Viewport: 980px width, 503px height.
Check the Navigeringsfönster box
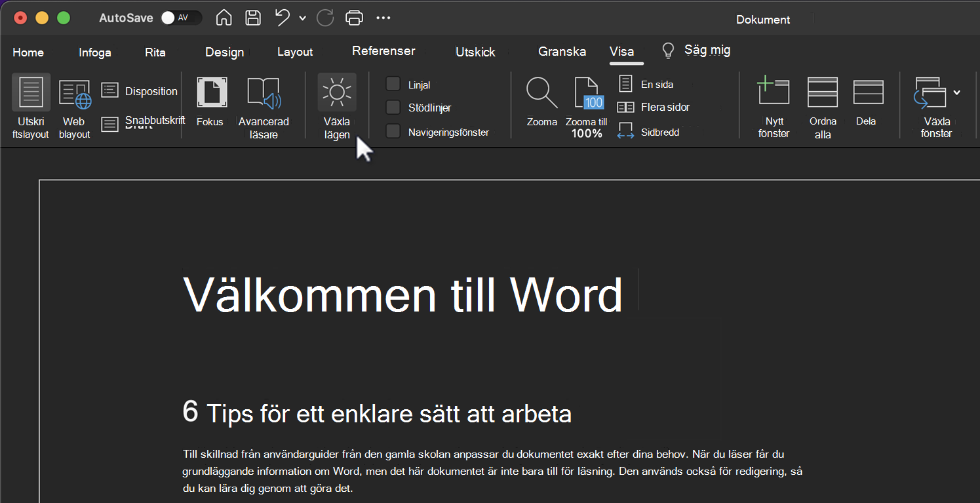point(393,131)
